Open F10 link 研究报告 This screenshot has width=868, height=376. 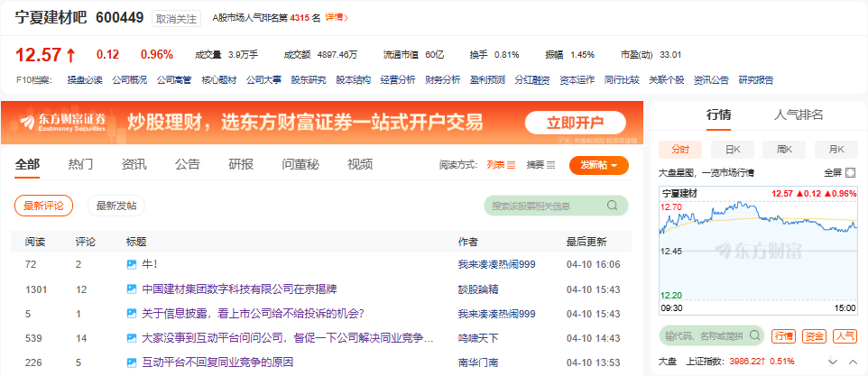(756, 80)
